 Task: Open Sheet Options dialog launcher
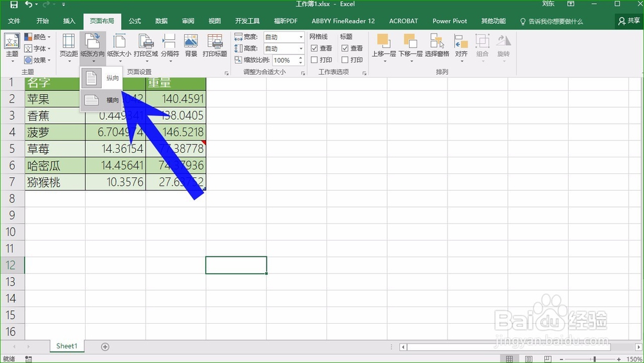coord(365,73)
